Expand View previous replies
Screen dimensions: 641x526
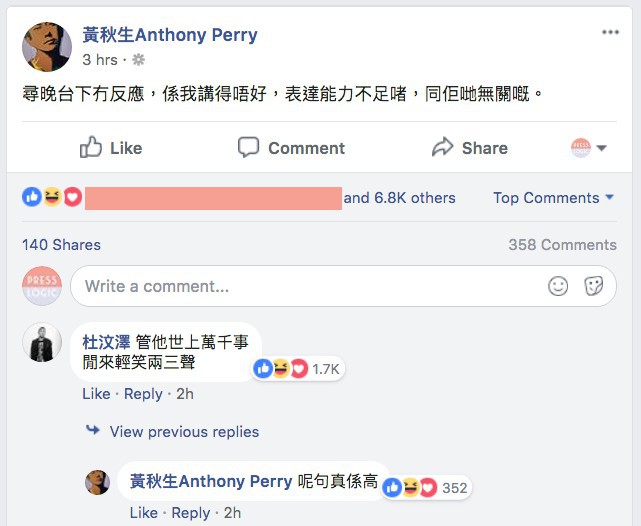pyautogui.click(x=184, y=432)
